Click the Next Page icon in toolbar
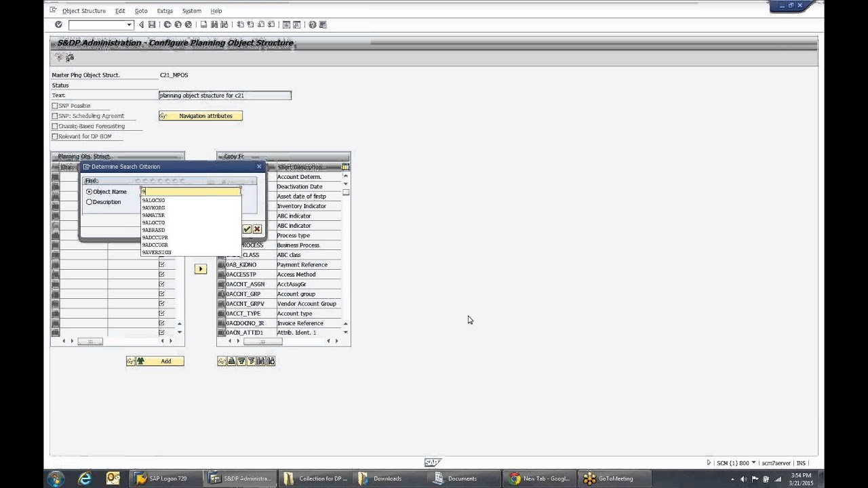The height and width of the screenshot is (488, 868). (260, 24)
